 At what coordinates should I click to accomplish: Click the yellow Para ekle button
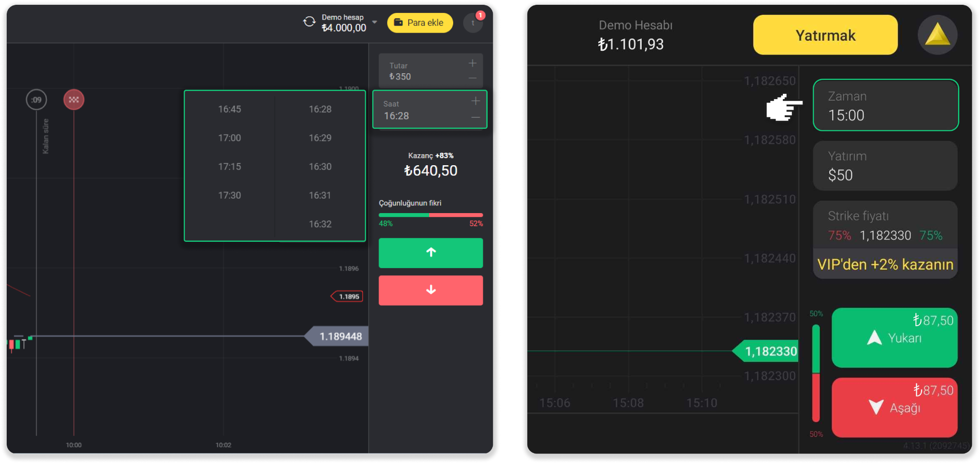[420, 23]
